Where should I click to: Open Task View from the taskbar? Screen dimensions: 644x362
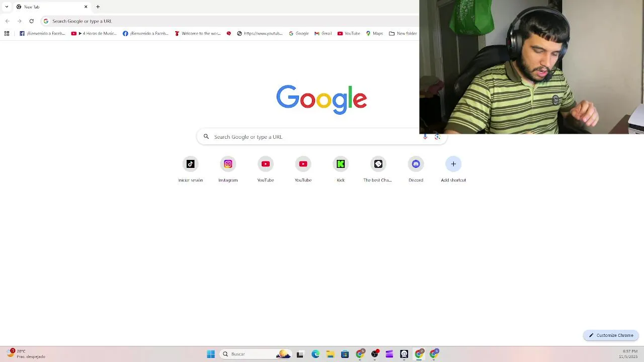click(300, 354)
